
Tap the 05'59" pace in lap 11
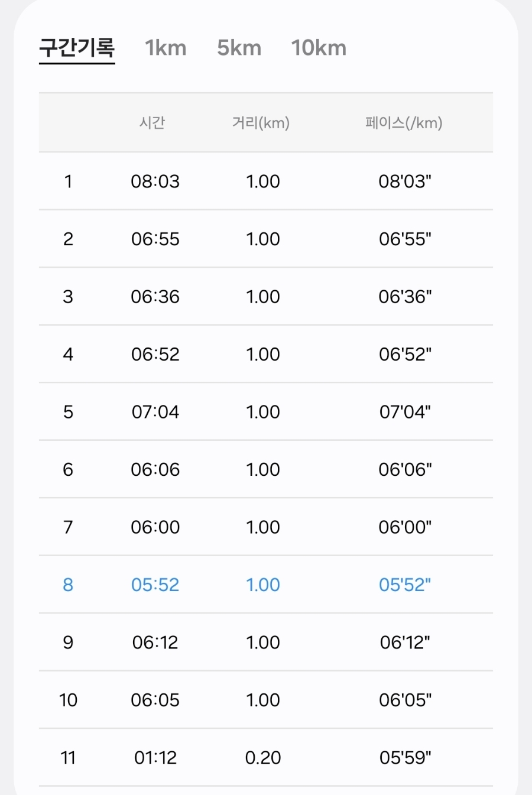405,757
